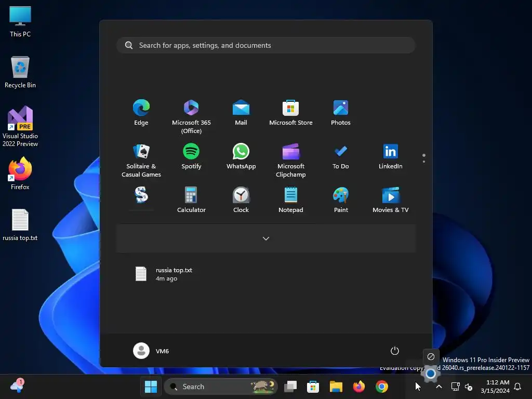This screenshot has height=399, width=532.
Task: Go to next pinned apps page dots
Action: (x=424, y=158)
